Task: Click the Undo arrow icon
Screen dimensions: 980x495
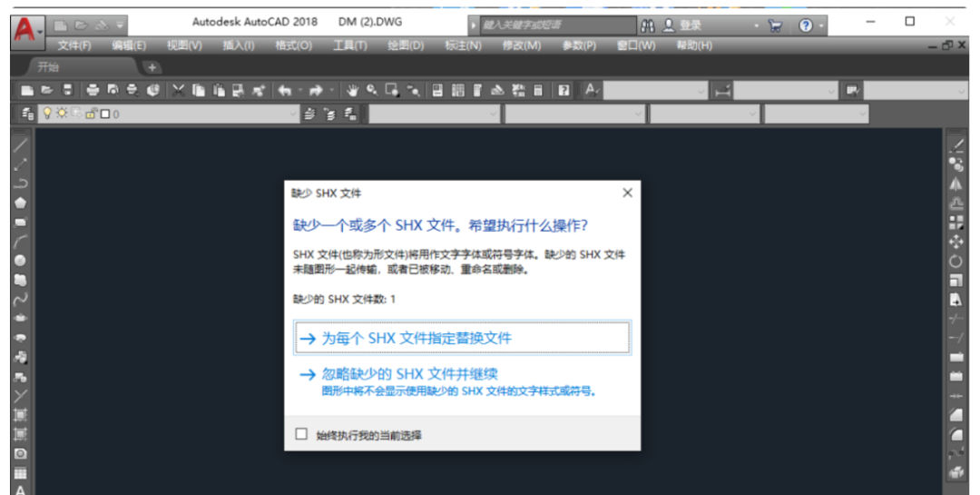Action: (284, 90)
